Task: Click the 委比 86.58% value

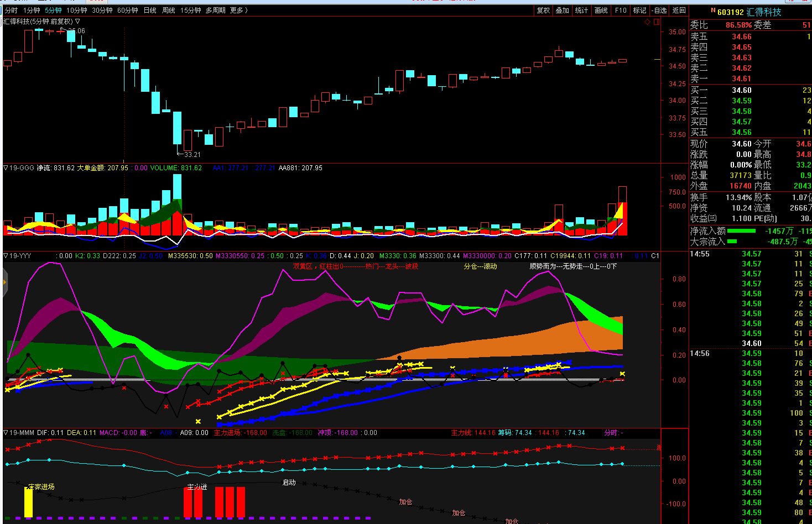Action: click(x=739, y=25)
